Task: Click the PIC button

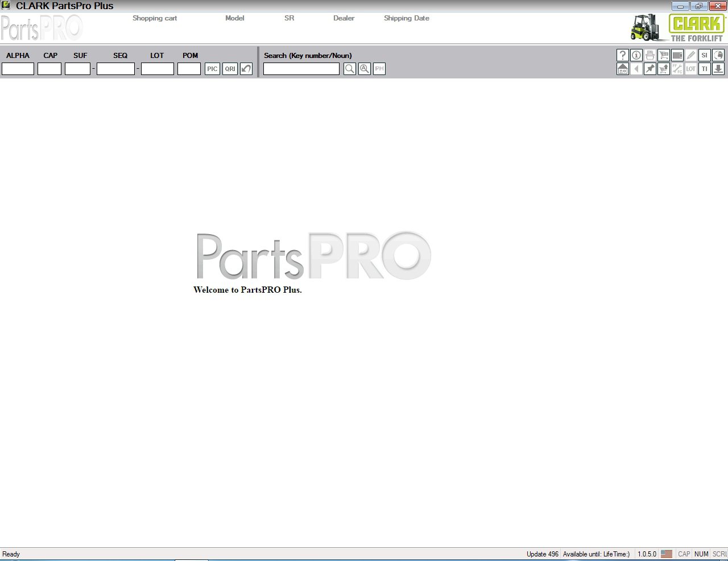Action: [x=212, y=68]
